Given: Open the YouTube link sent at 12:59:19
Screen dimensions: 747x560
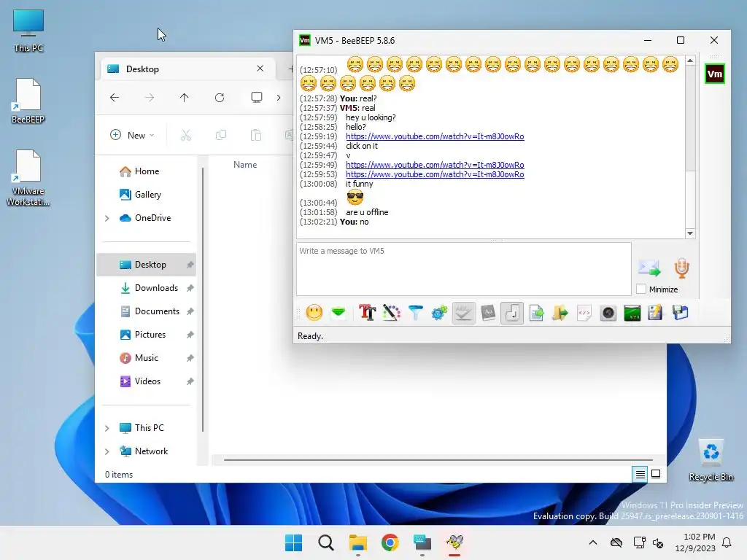Looking at the screenshot, I should pyautogui.click(x=435, y=136).
